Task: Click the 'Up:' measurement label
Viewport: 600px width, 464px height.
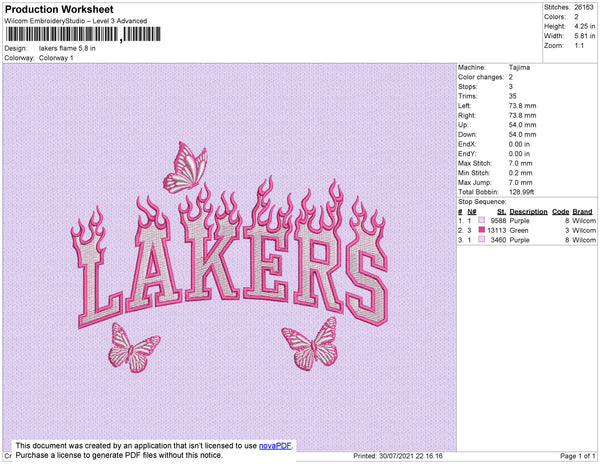Action: coord(463,125)
